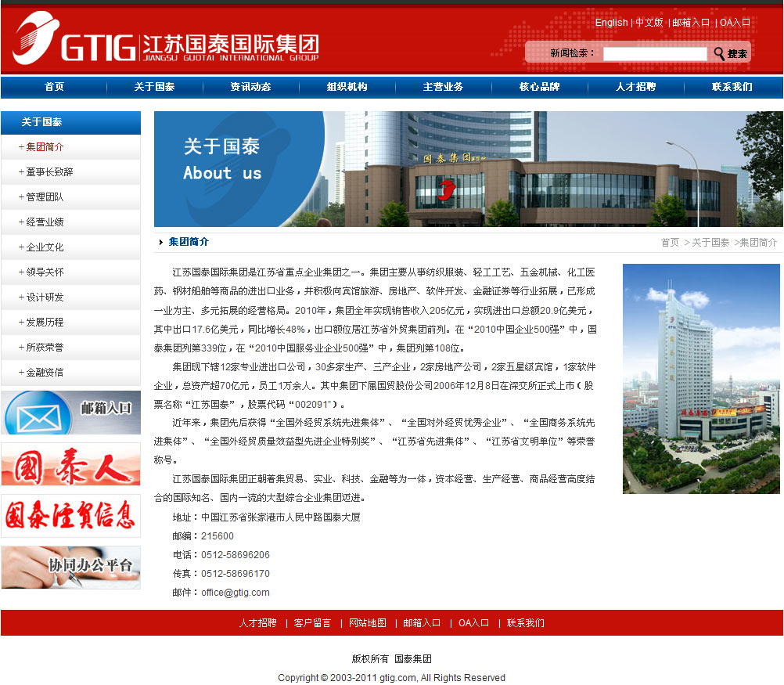
Task: Click the fax number 0512-58696170
Action: pos(236,574)
